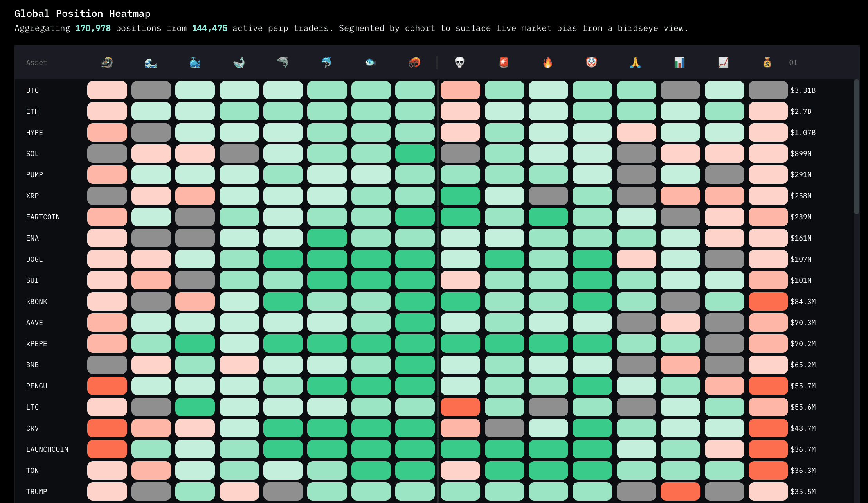
Task: Select the AAVE asset label
Action: click(34, 323)
